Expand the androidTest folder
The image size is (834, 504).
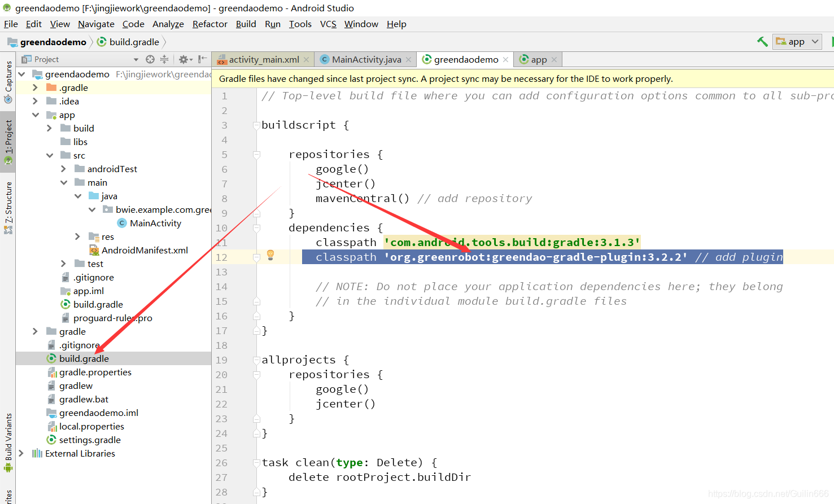[63, 169]
